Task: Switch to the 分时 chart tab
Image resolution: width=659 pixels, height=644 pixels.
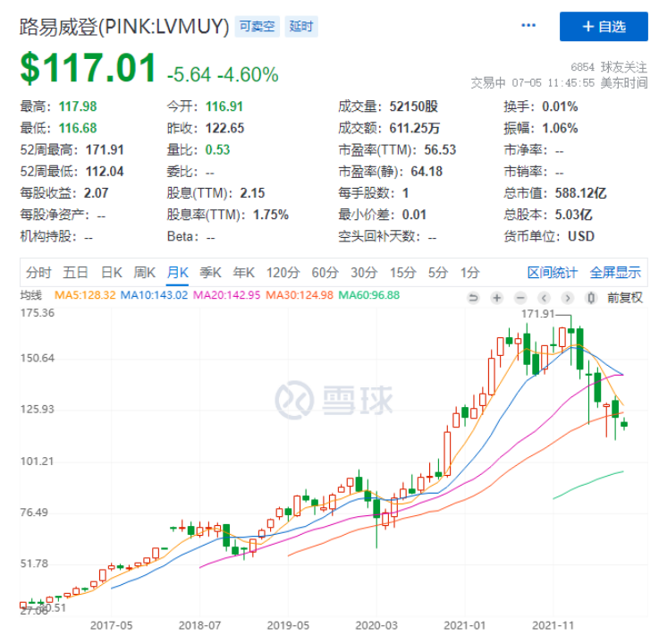Action: 38,273
